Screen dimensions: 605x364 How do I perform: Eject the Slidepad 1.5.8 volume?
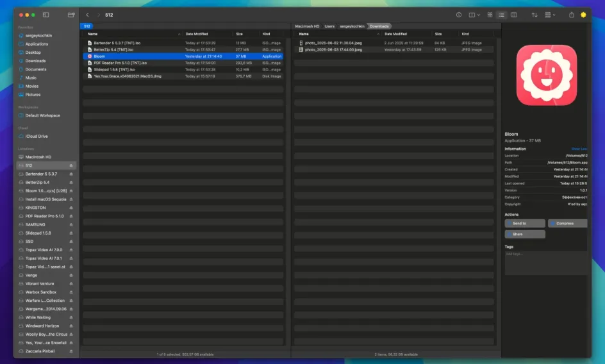point(71,233)
